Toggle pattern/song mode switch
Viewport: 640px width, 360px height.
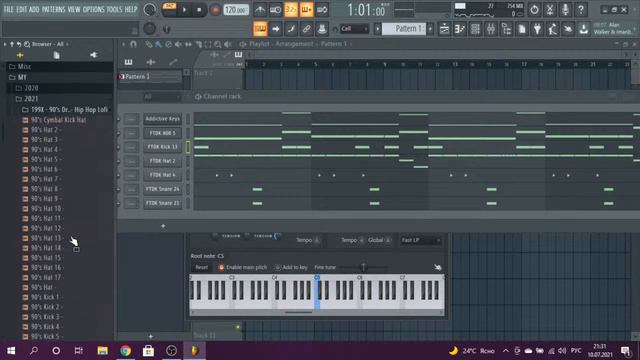click(169, 9)
